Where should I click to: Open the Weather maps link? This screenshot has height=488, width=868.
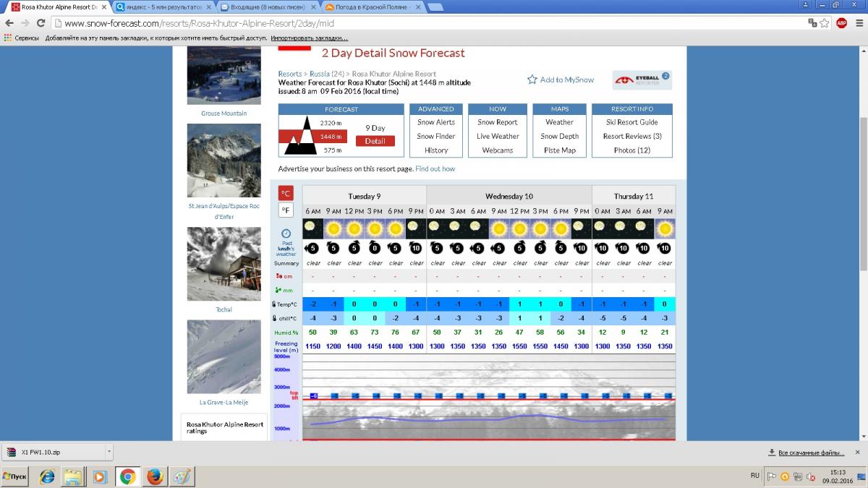[559, 122]
